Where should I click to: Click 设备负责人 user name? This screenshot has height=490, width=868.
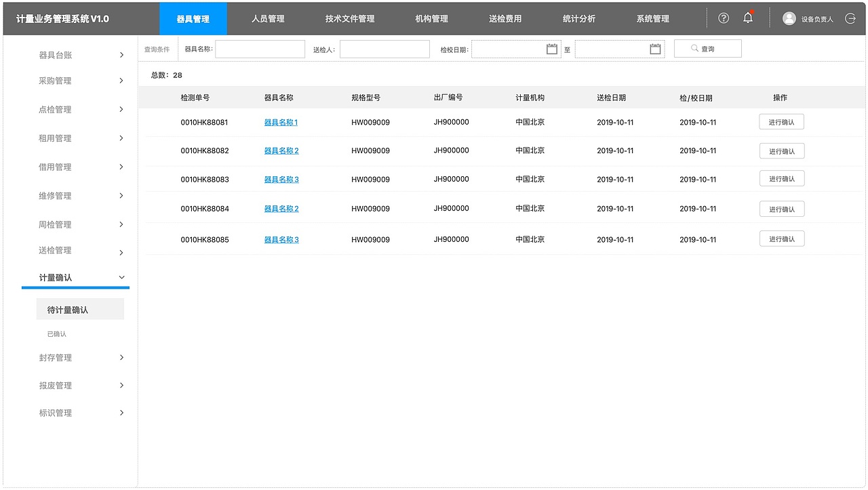[x=817, y=19]
